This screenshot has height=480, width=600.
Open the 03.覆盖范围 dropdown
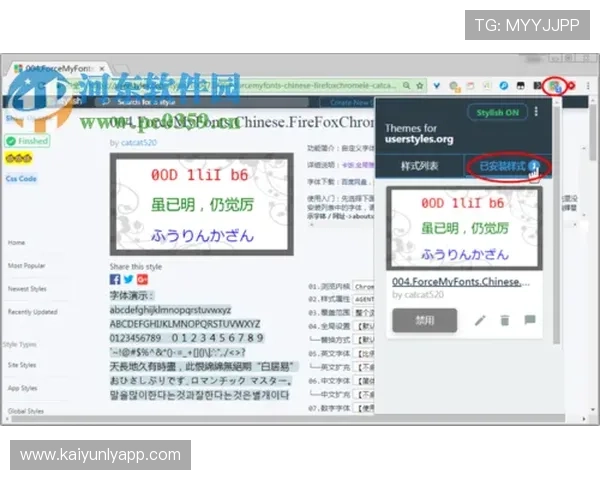point(363,313)
